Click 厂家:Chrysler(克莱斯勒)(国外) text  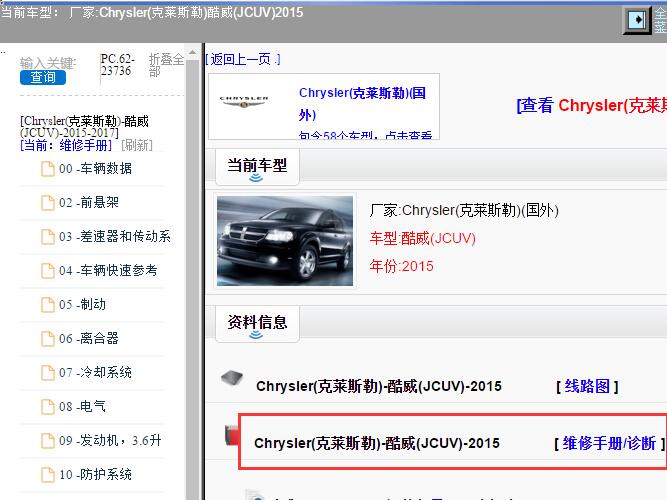point(464,210)
